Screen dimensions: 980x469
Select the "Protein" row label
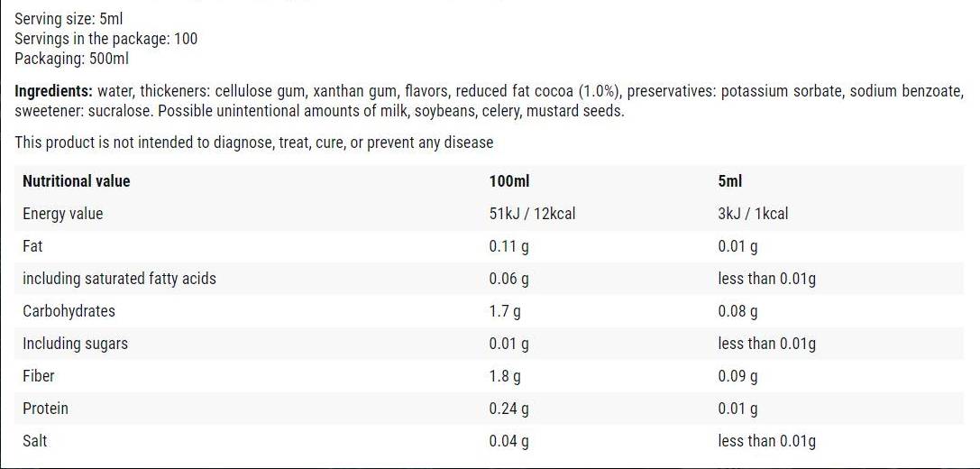[45, 409]
